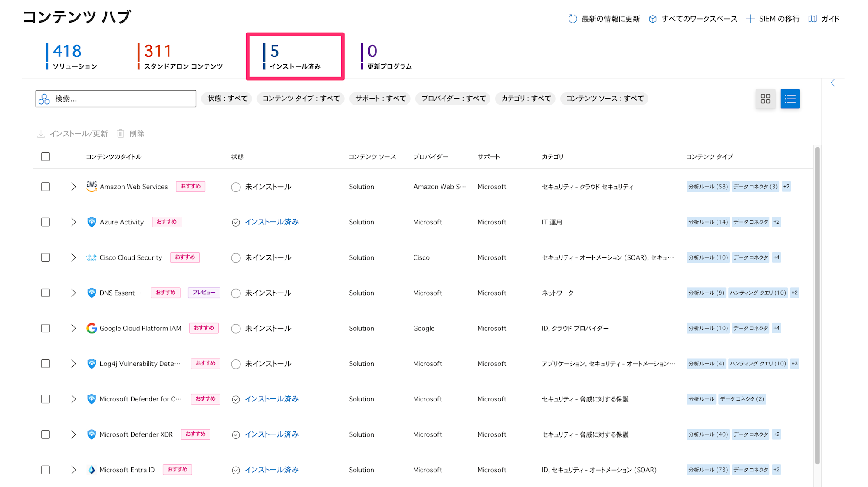Click the インストール/更新 download icon

coord(41,134)
